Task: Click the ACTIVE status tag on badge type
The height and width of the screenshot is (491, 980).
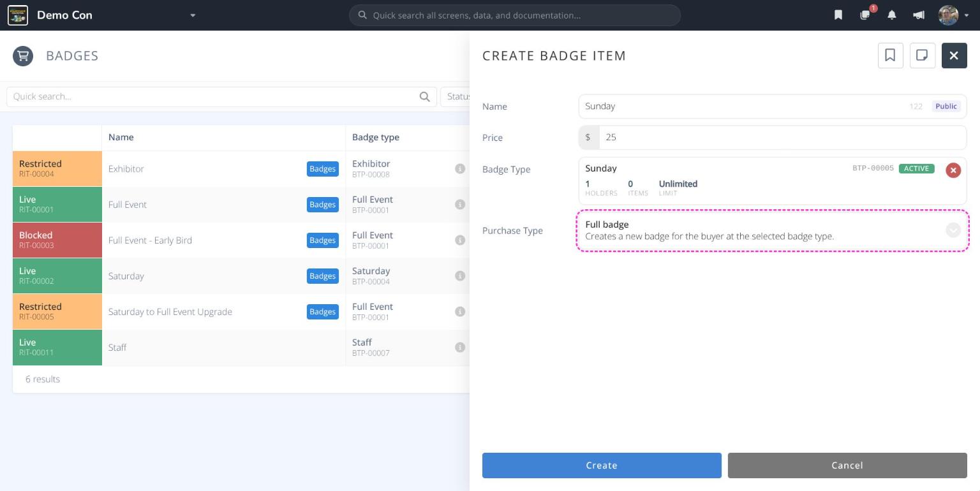Action: click(916, 169)
